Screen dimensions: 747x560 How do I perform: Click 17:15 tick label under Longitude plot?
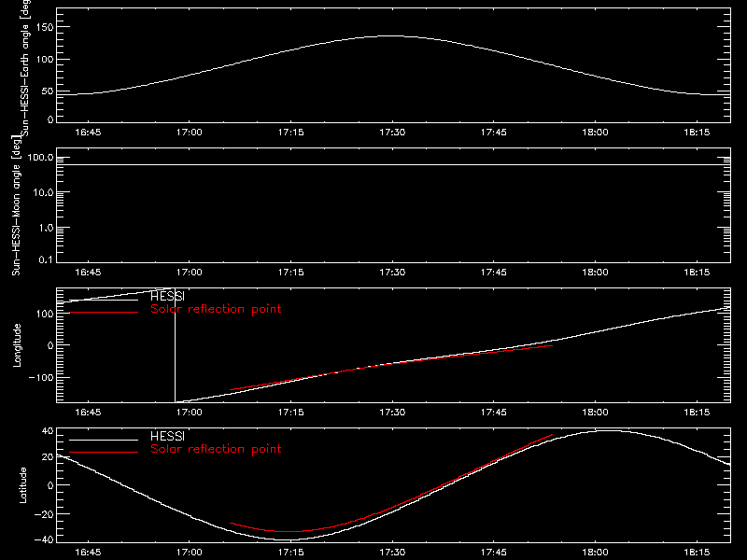point(290,413)
